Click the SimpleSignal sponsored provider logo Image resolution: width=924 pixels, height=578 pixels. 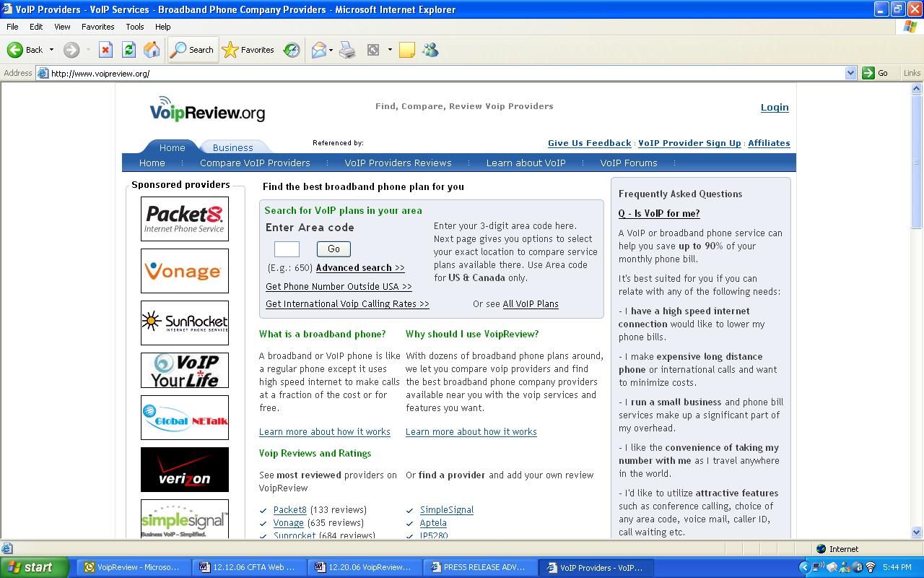pyautogui.click(x=185, y=519)
